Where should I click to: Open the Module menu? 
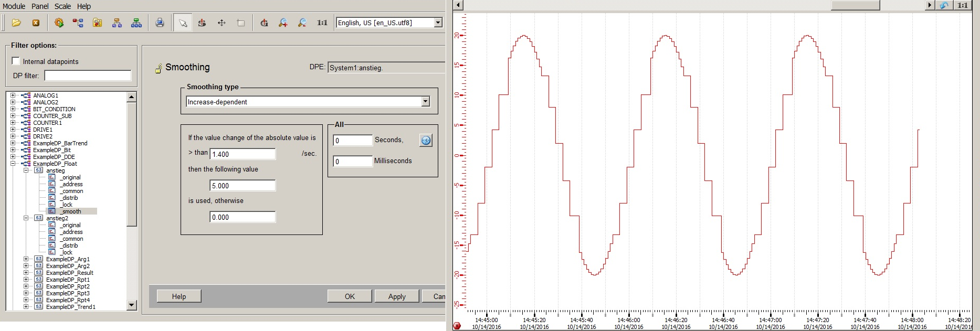coord(14,6)
